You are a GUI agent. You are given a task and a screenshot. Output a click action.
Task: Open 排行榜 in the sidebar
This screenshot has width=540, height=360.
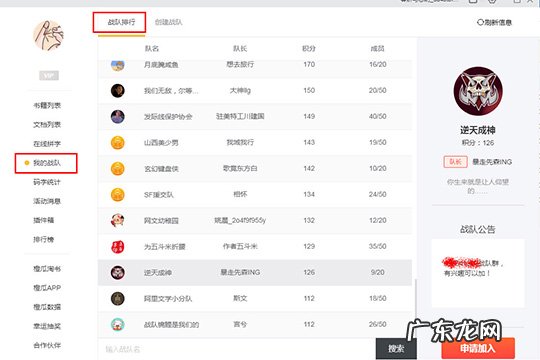pos(44,239)
